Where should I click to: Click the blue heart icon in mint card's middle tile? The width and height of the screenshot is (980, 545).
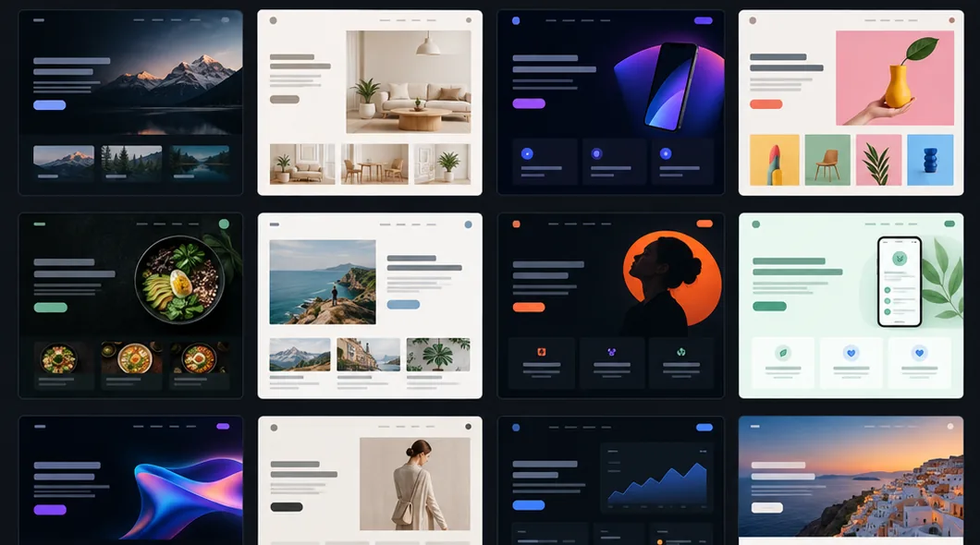pos(851,353)
